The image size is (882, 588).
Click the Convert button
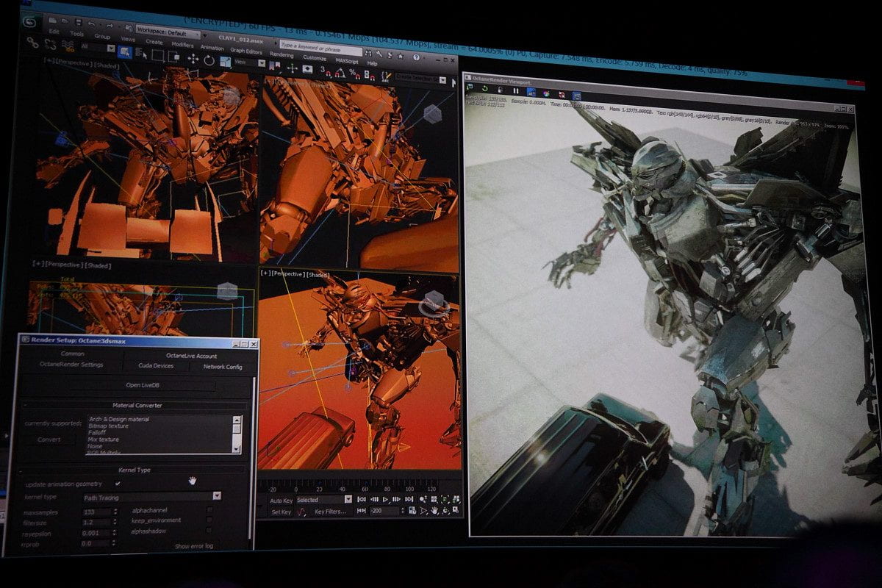(49, 440)
